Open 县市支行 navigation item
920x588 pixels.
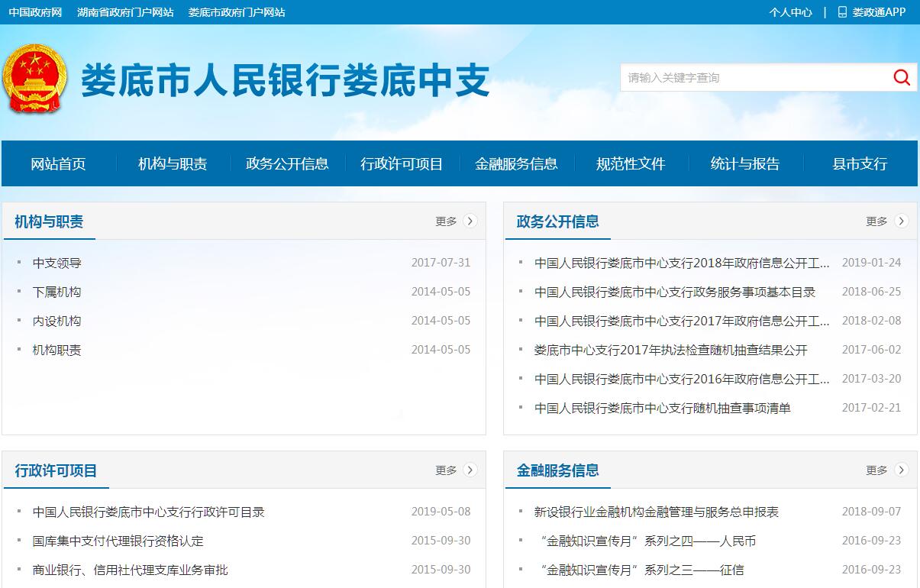[x=860, y=163]
